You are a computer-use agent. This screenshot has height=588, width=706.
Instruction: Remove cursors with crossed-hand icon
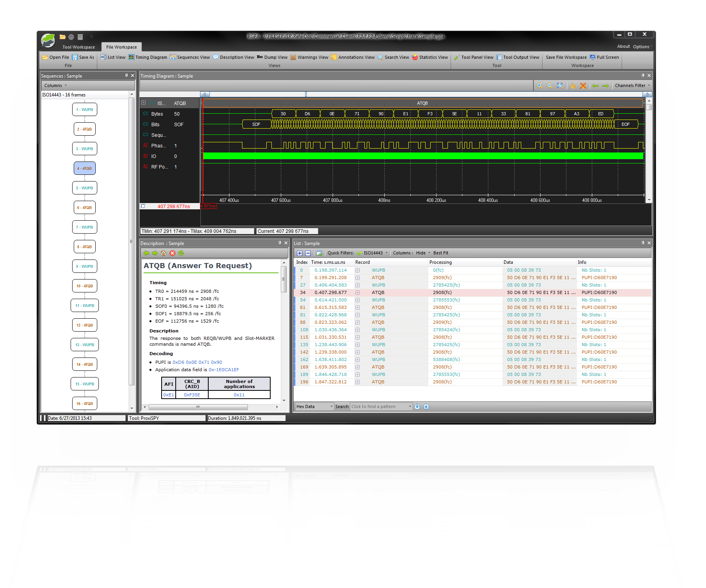point(583,85)
